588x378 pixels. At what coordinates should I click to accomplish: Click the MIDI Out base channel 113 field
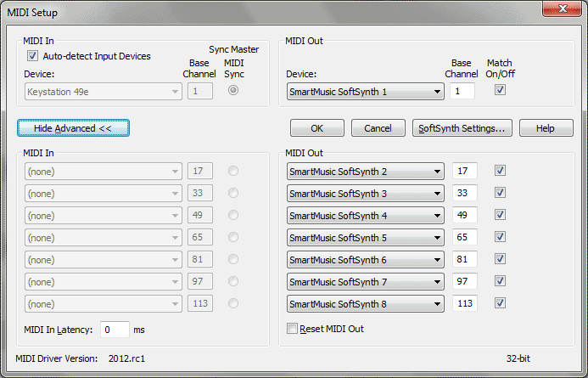pyautogui.click(x=465, y=303)
